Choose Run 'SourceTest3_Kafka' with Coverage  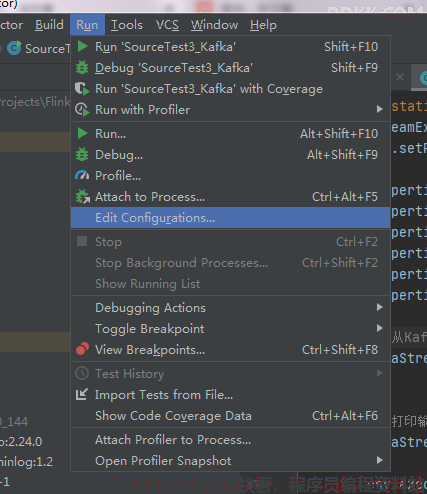[x=230, y=89]
